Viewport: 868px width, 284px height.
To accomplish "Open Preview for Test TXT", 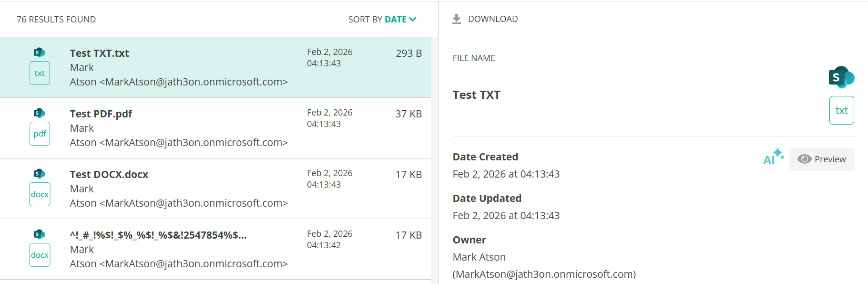I will point(821,159).
